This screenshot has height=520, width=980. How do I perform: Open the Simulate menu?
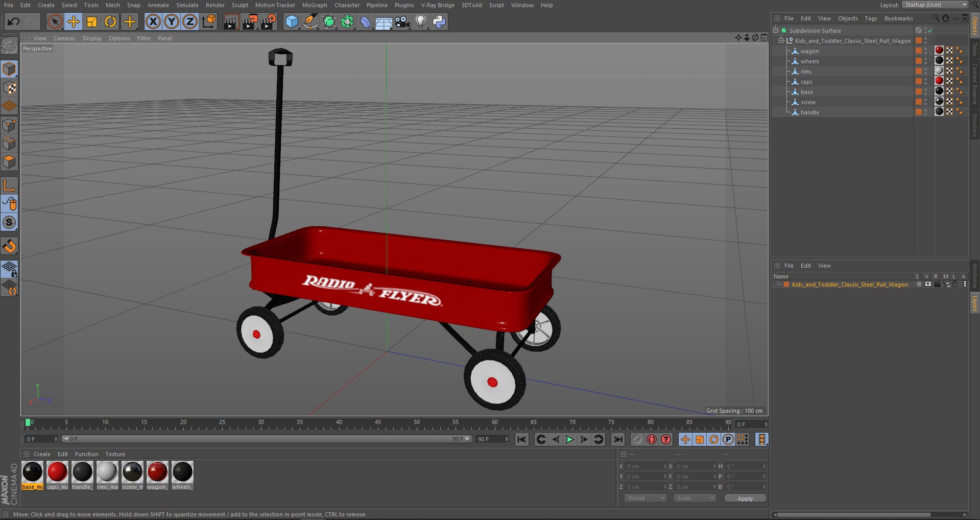pyautogui.click(x=187, y=5)
